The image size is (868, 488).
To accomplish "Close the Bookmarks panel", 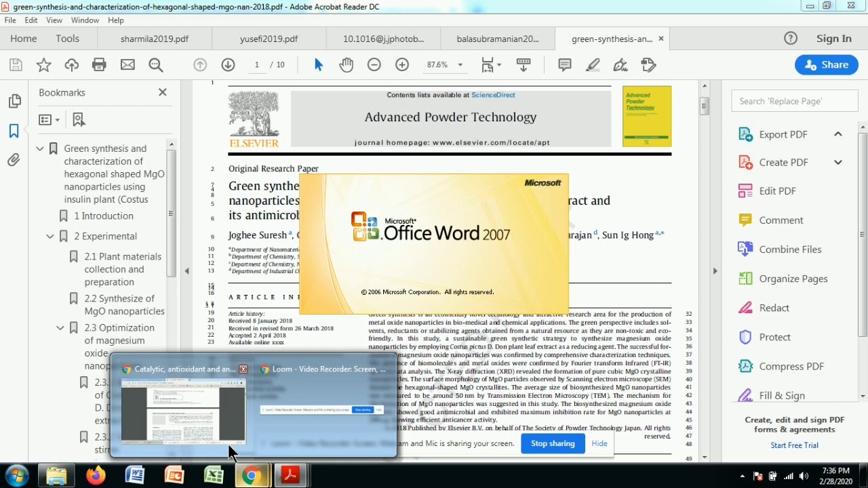I will pos(163,92).
